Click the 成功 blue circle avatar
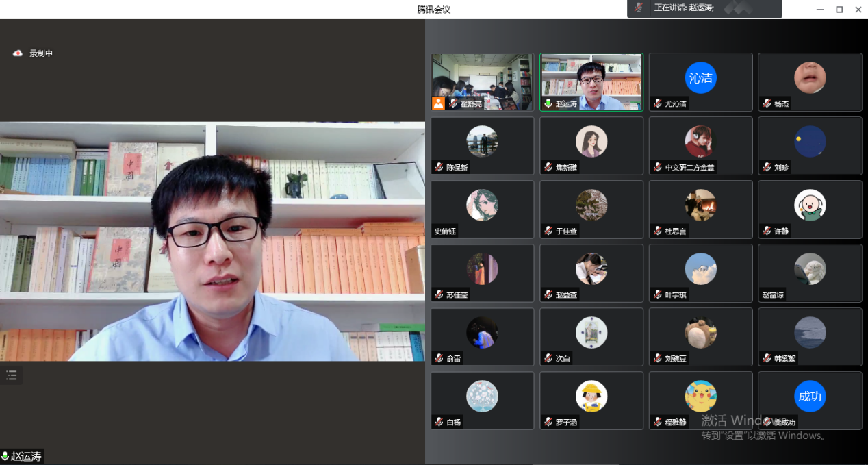This screenshot has width=868, height=465. click(x=810, y=396)
